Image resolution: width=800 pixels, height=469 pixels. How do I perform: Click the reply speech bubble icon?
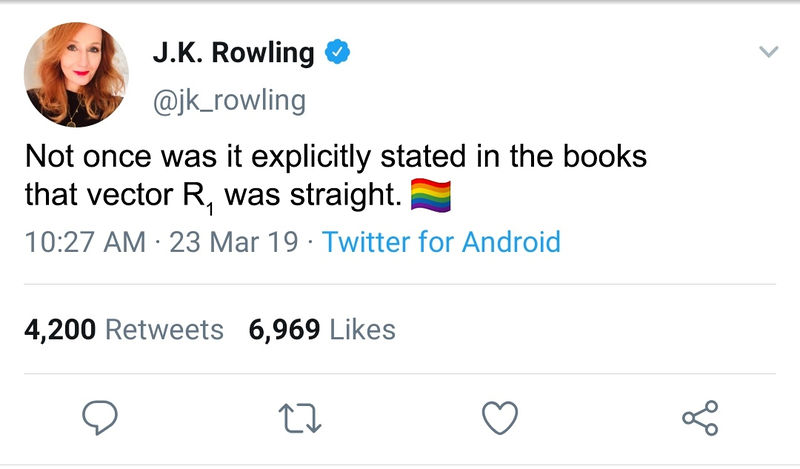[99, 418]
